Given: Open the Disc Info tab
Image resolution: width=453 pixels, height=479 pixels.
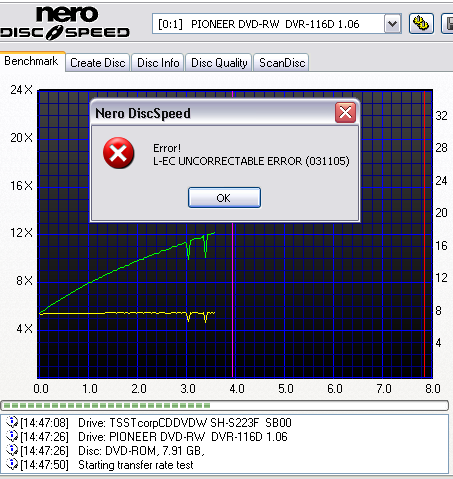Looking at the screenshot, I should (158, 63).
